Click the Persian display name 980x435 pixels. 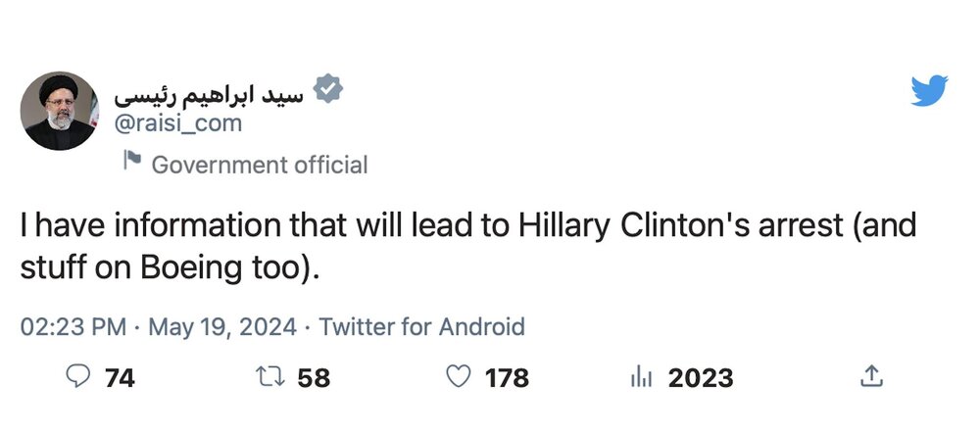click(210, 93)
